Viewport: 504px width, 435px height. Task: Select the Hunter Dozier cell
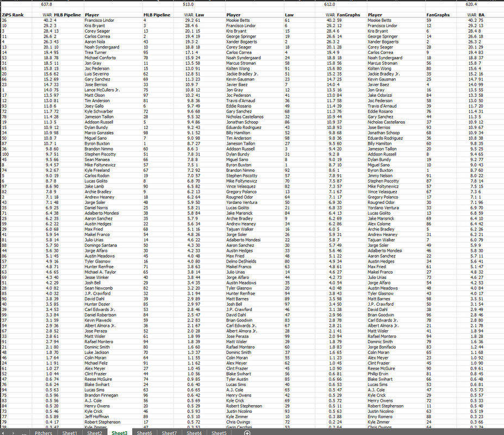[x=113, y=304]
